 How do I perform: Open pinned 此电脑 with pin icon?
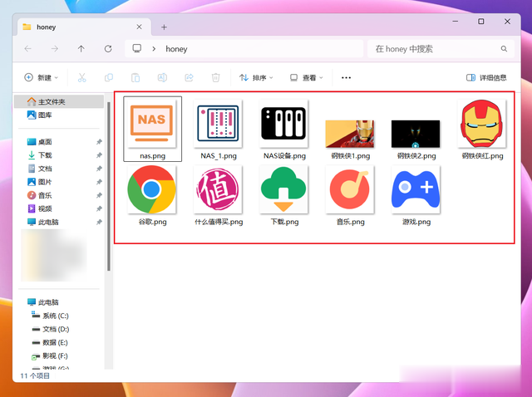point(59,222)
